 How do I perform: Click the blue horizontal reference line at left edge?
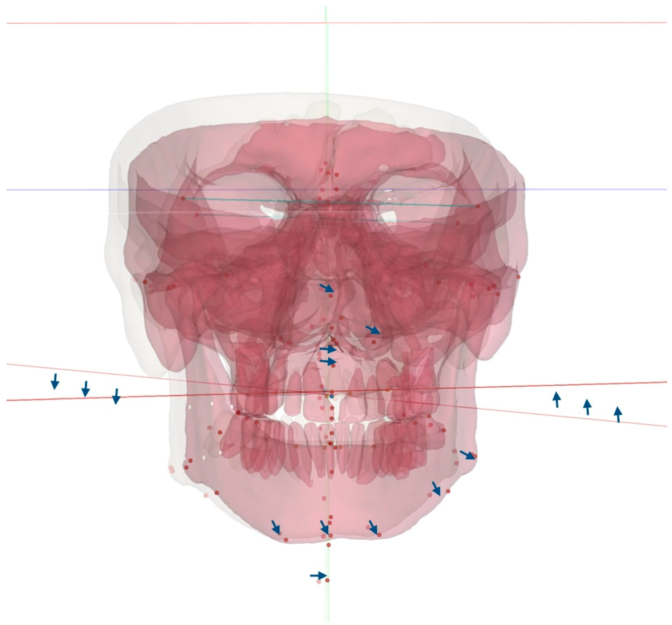[20, 190]
